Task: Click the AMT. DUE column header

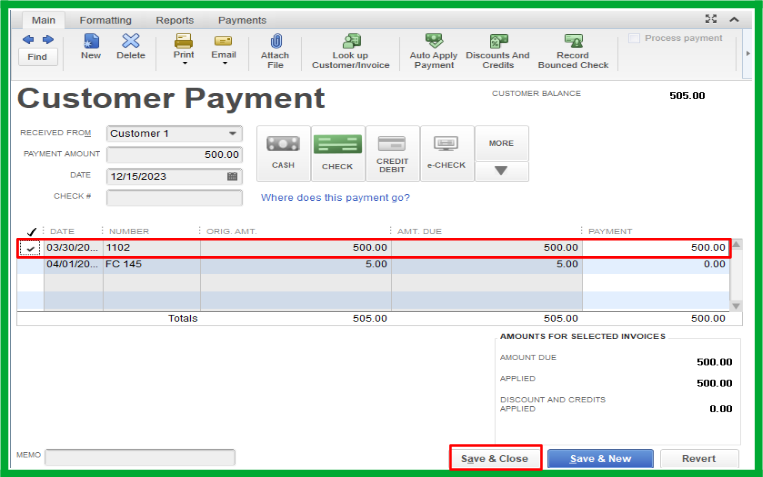Action: [419, 231]
